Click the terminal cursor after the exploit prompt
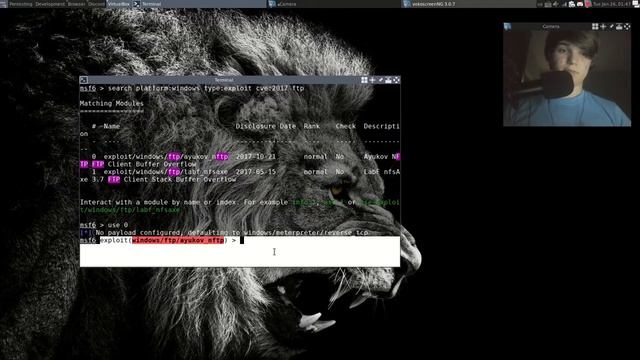 click(242, 240)
